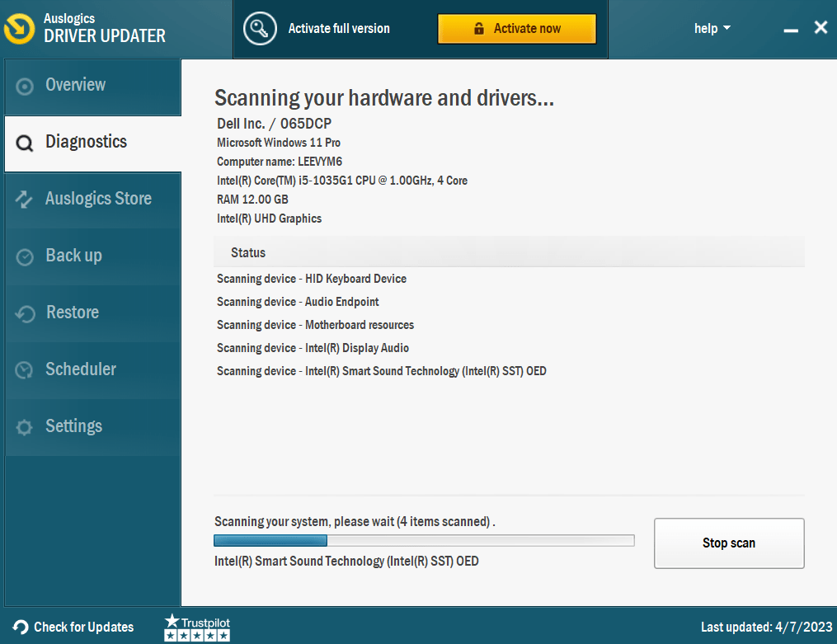This screenshot has width=837, height=644.
Task: Click the Diagnostics magnifier icon
Action: (x=25, y=143)
